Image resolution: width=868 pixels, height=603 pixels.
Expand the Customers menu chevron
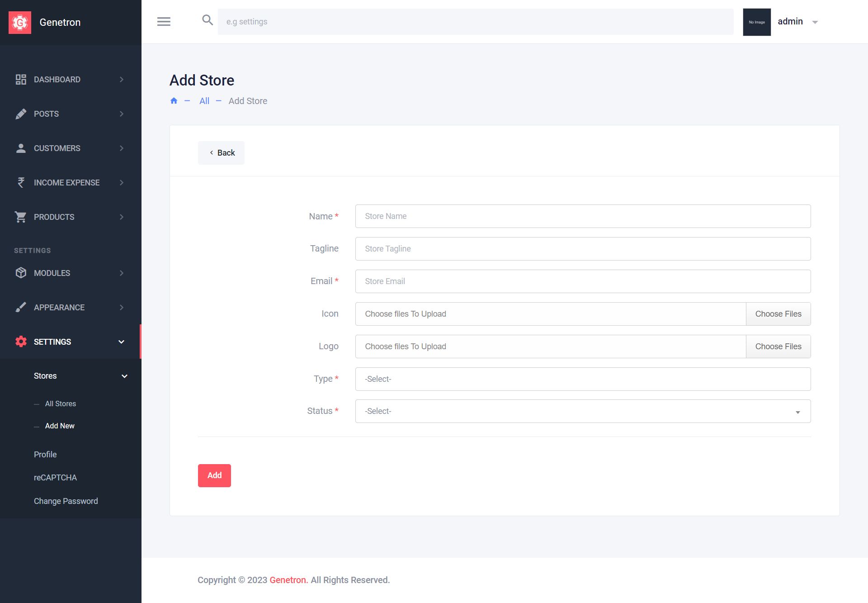coord(121,148)
